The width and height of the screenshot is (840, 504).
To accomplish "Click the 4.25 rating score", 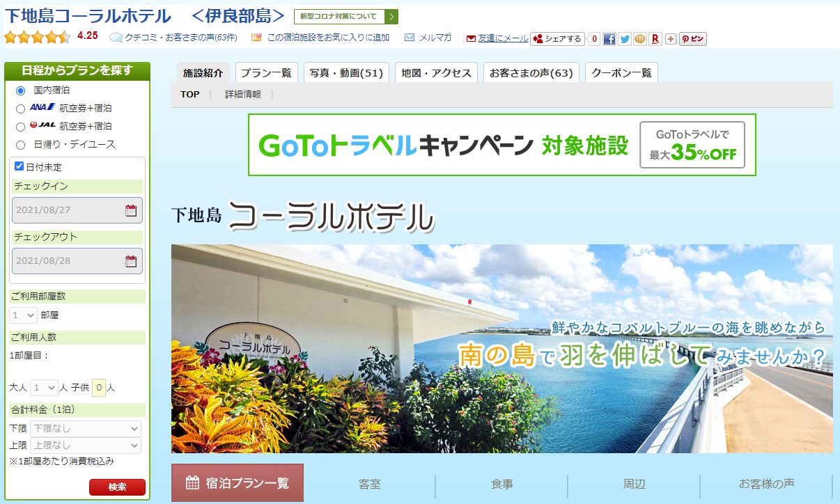I will (88, 36).
